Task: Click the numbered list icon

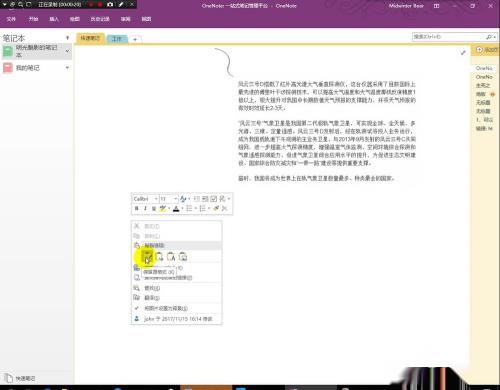Action: [202, 208]
